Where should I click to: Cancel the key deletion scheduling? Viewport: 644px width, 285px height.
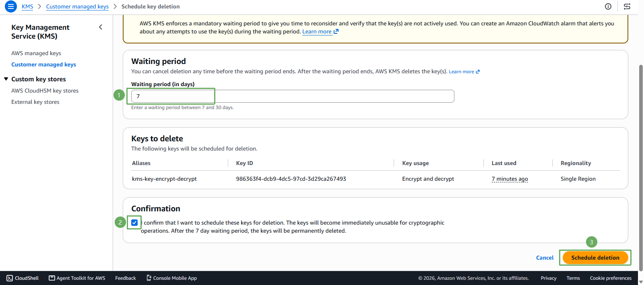[x=545, y=258]
